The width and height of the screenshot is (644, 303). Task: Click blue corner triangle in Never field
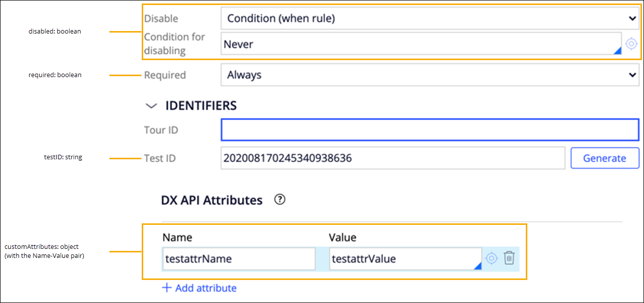617,50
